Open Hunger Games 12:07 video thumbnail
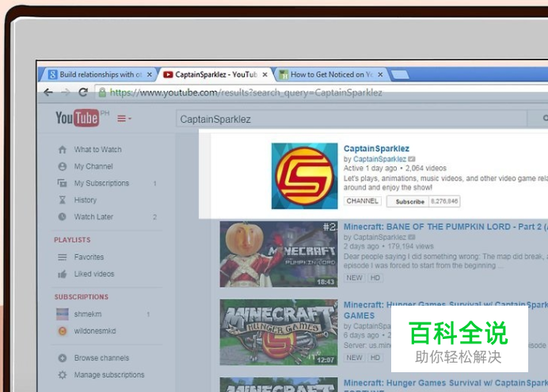The height and width of the screenshot is (392, 548). tap(279, 333)
